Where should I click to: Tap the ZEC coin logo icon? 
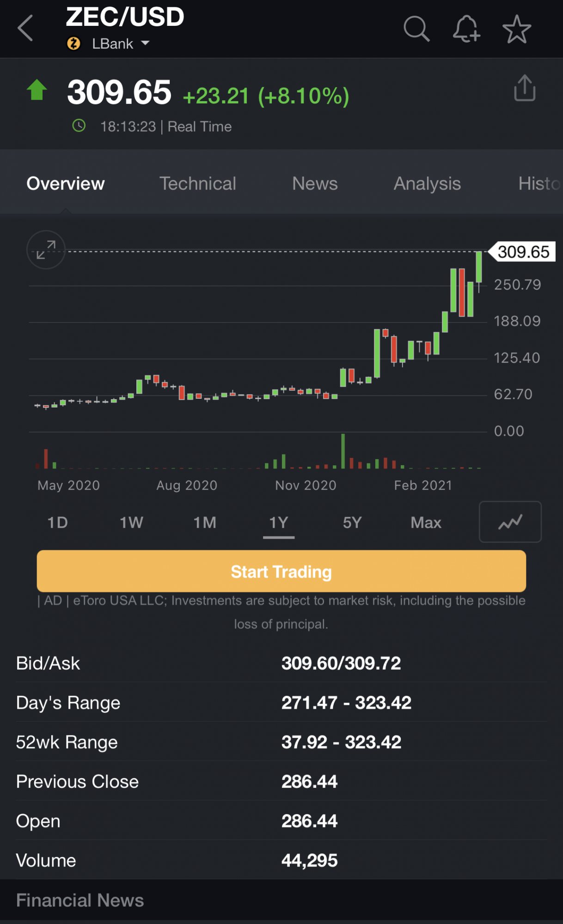pos(74,44)
